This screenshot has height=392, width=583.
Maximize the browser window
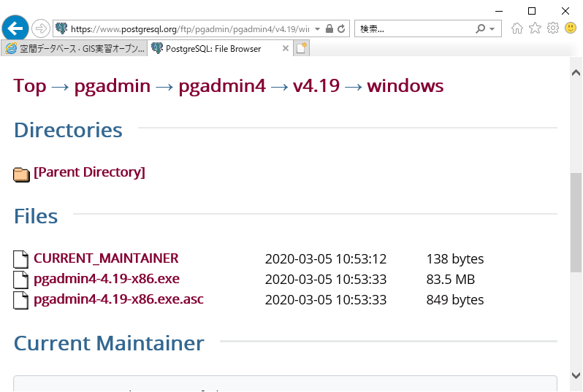pyautogui.click(x=532, y=11)
